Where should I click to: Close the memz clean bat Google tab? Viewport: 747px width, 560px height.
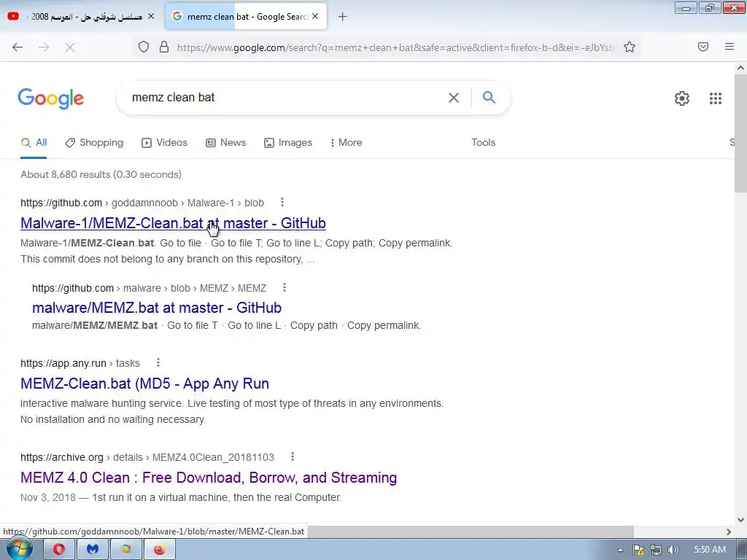tap(315, 16)
